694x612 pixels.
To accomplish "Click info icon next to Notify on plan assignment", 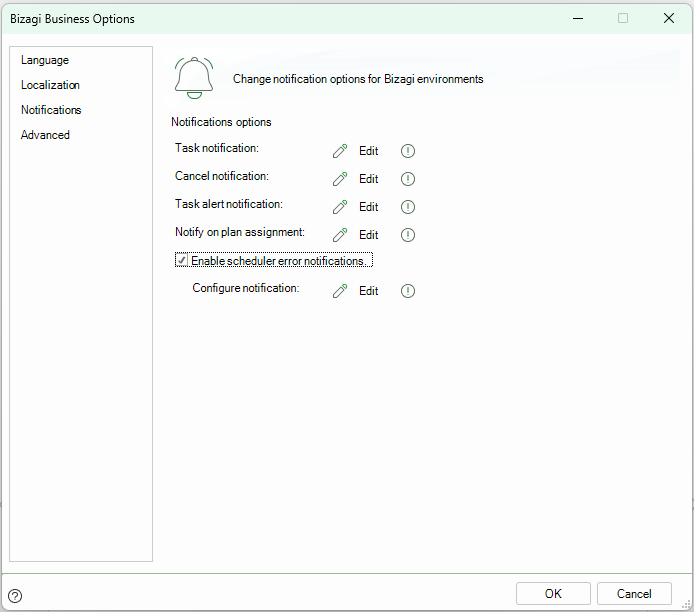I will 408,235.
